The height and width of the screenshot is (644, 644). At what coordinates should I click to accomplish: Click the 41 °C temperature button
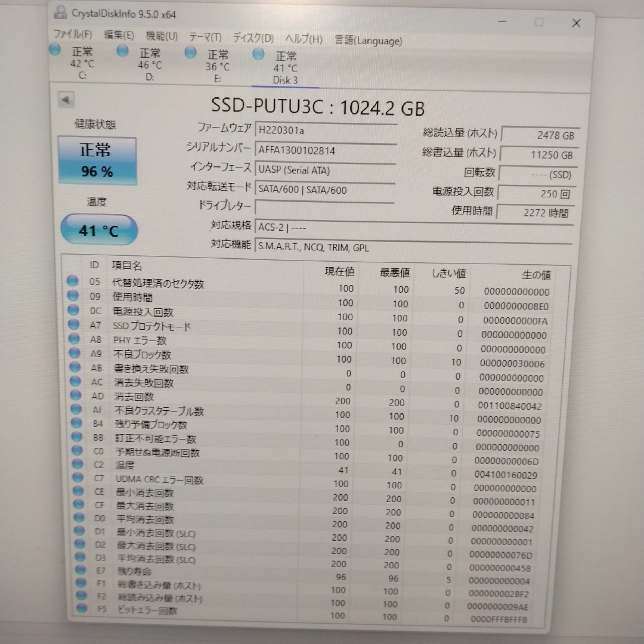click(x=99, y=230)
